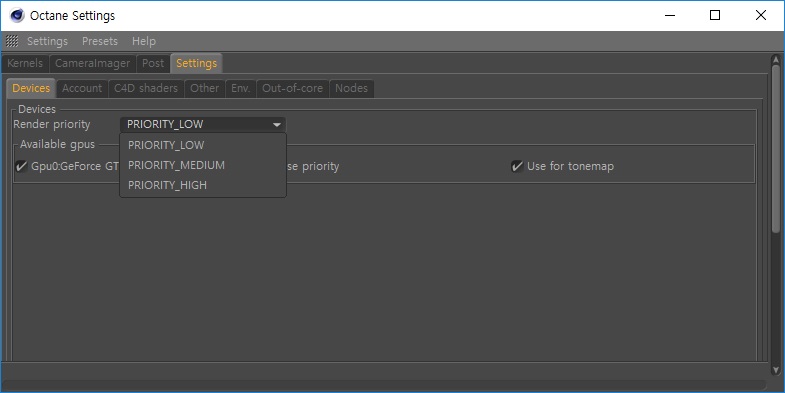The image size is (785, 393).
Task: Switch to the Post tab
Action: pyautogui.click(x=153, y=63)
